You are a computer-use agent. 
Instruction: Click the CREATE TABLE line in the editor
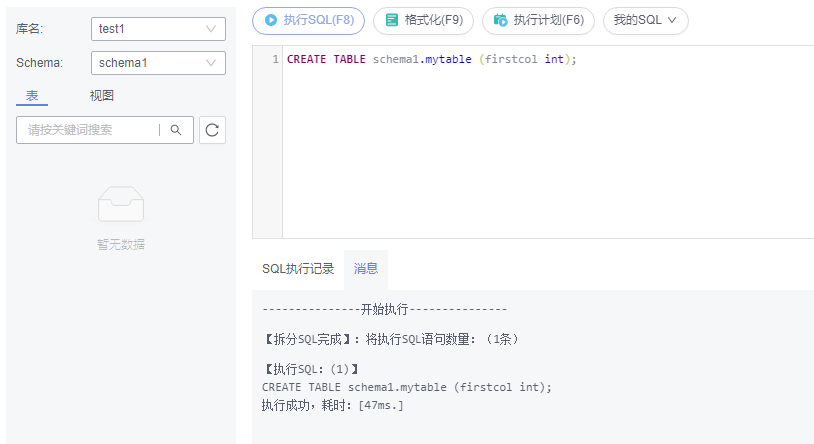pyautogui.click(x=432, y=59)
